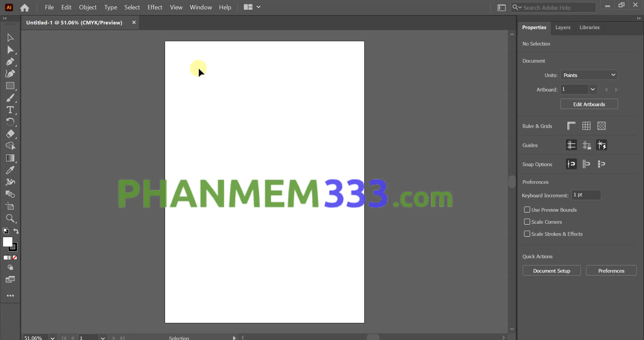Activate the Rectangle tool
The image size is (644, 340).
(x=10, y=86)
